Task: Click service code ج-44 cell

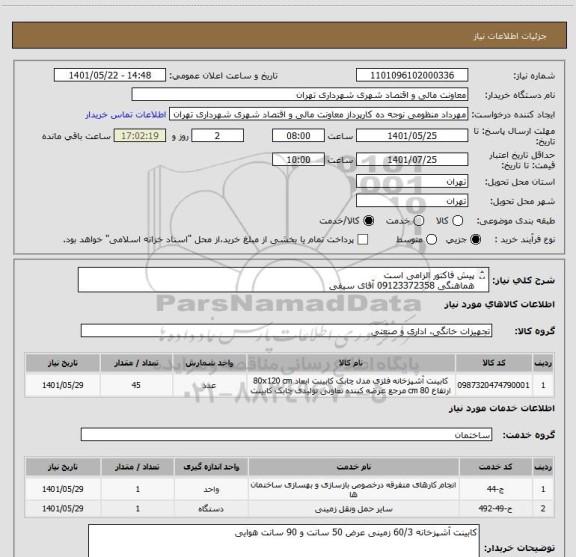Action: click(x=495, y=489)
